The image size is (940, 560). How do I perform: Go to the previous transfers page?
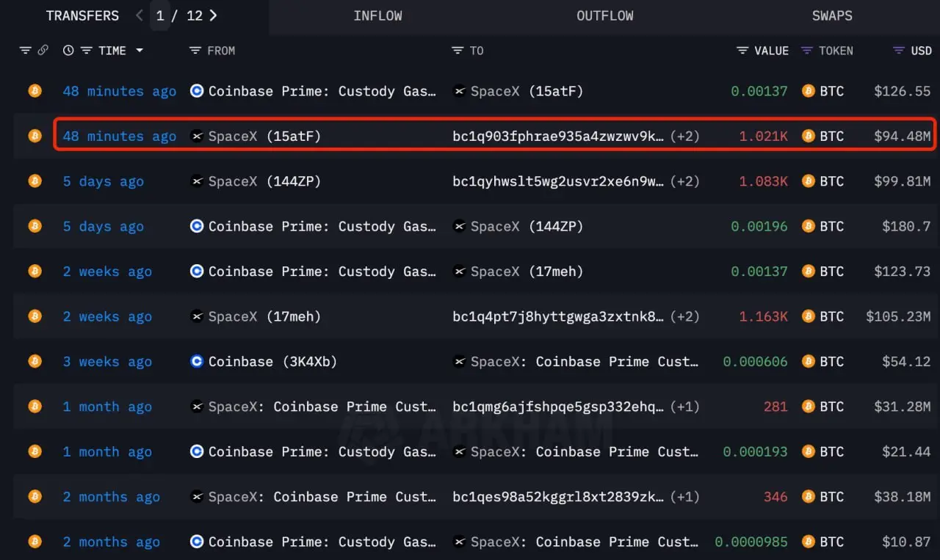pos(140,15)
